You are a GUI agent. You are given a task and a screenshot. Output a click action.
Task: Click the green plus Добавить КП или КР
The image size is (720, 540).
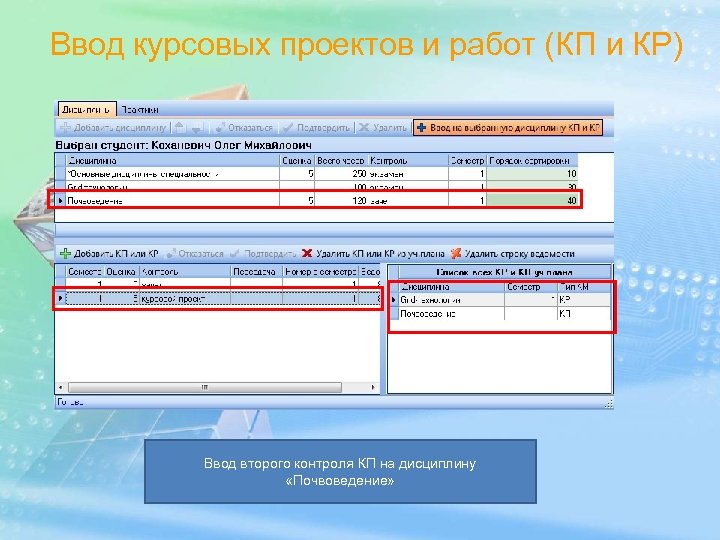tap(109, 253)
